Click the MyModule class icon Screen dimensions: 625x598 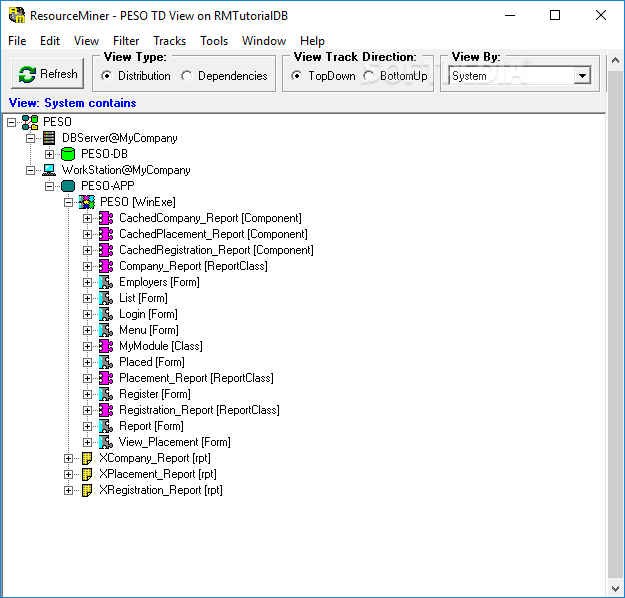point(106,346)
